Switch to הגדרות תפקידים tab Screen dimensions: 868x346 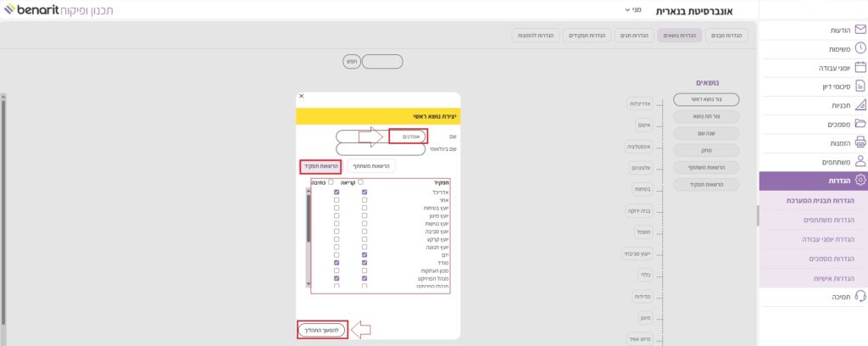(586, 35)
